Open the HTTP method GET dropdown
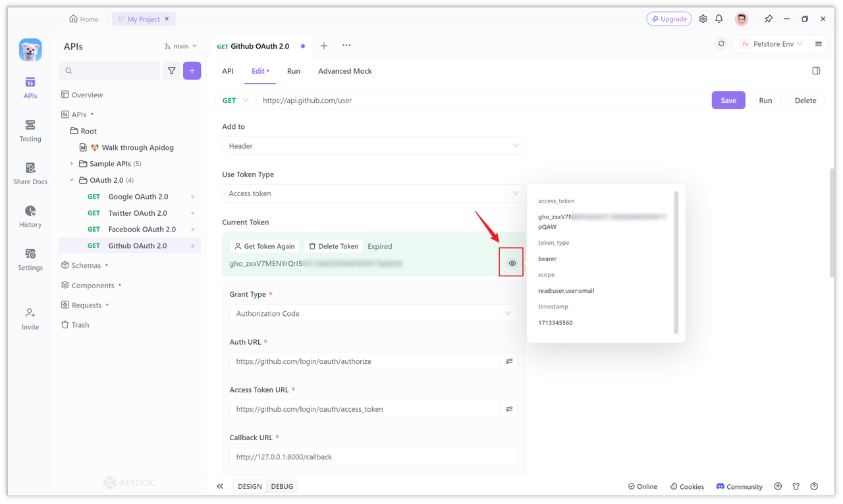The image size is (843, 504). (236, 101)
